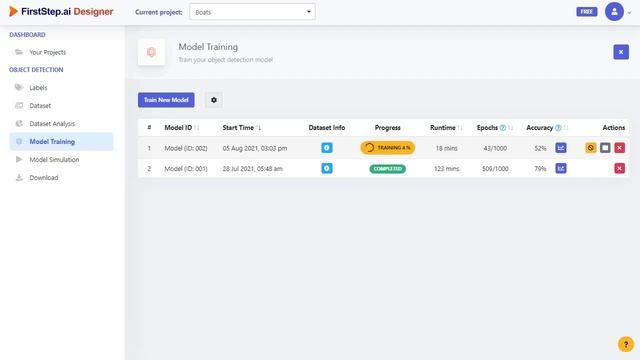Viewport: 640px width, 360px height.
Task: Sort the table by Start Time
Action: pos(258,128)
